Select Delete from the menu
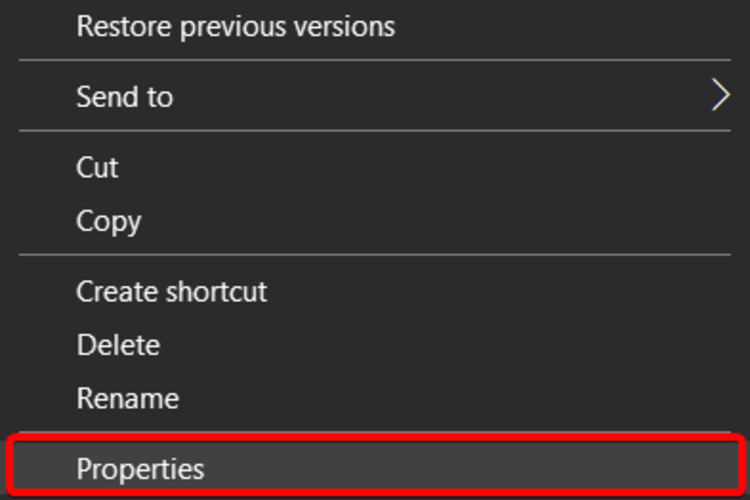The height and width of the screenshot is (500, 750). [118, 345]
